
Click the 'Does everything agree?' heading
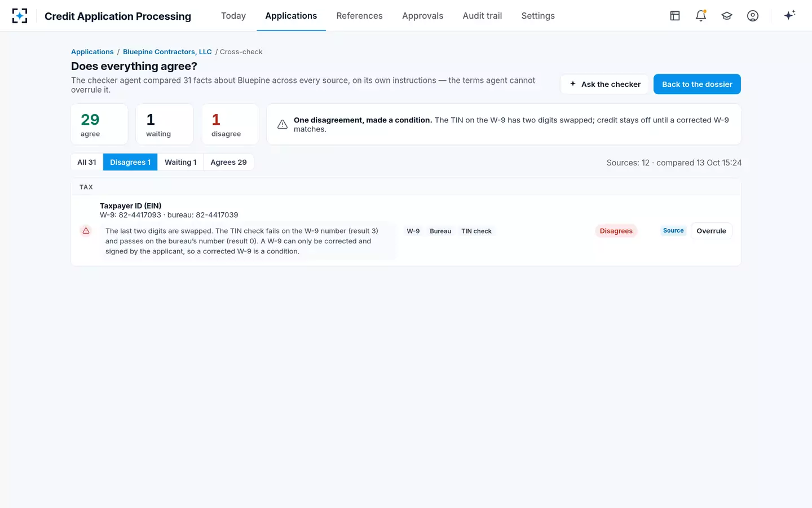[x=134, y=66]
